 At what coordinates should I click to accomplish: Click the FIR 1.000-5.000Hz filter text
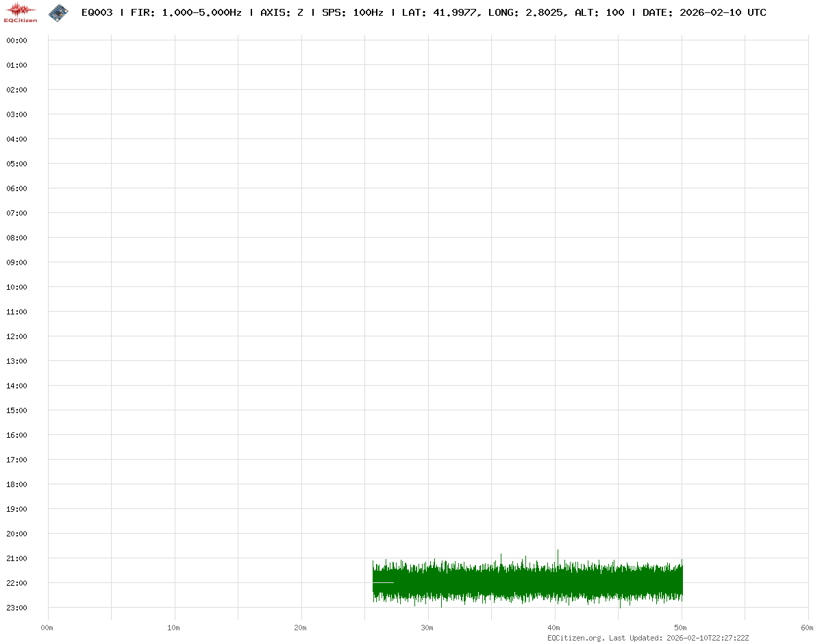coord(186,12)
